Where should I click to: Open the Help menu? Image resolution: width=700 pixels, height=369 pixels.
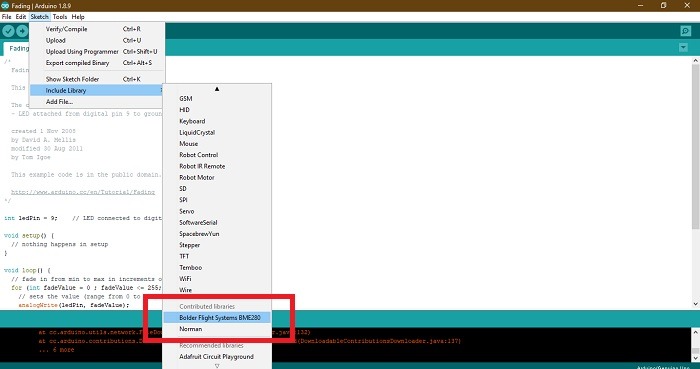[78, 17]
